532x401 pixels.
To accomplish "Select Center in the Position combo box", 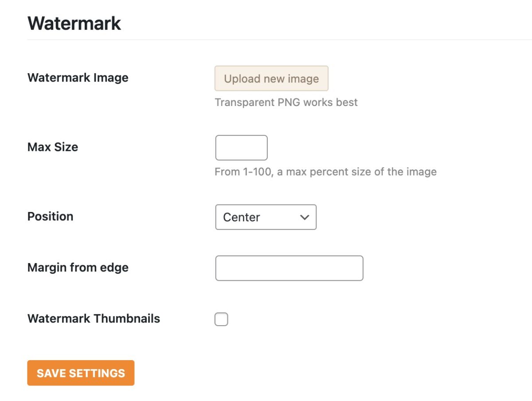I will coord(265,217).
